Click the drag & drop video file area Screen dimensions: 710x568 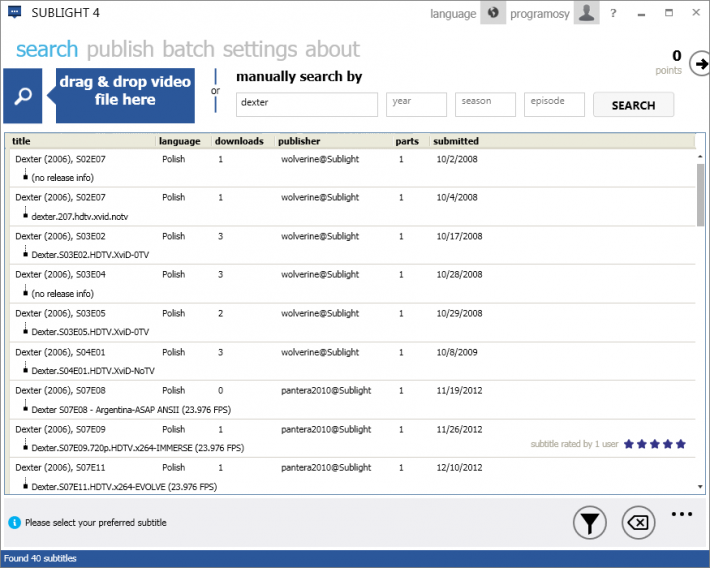pyautogui.click(x=125, y=96)
